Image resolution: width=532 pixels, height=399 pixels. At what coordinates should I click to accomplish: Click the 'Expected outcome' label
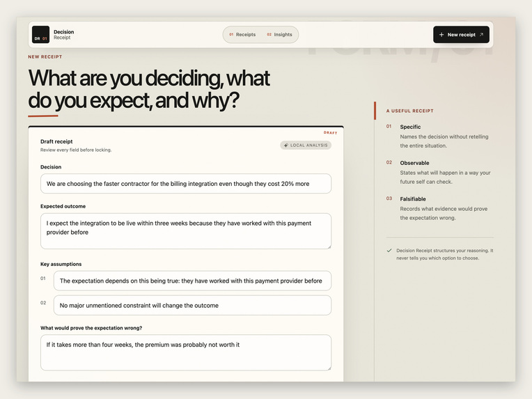[x=63, y=206]
